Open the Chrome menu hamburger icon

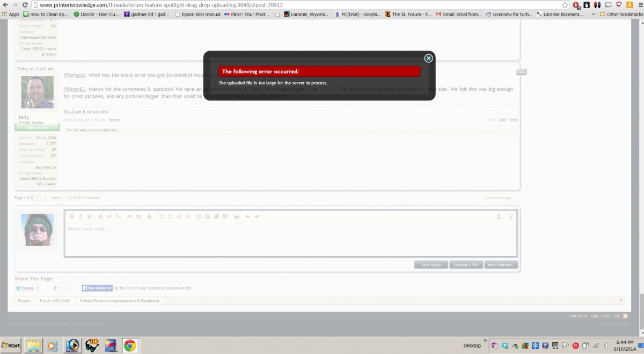(x=638, y=5)
